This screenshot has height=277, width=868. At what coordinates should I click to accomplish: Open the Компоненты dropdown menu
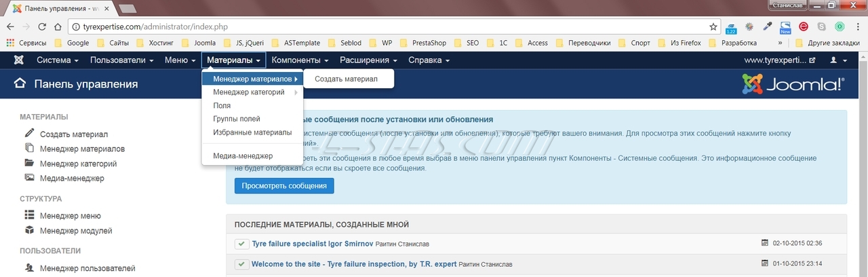300,60
